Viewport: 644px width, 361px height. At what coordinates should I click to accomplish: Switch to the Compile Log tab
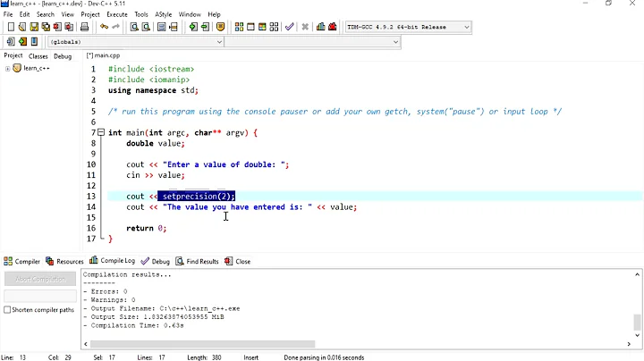[112, 261]
